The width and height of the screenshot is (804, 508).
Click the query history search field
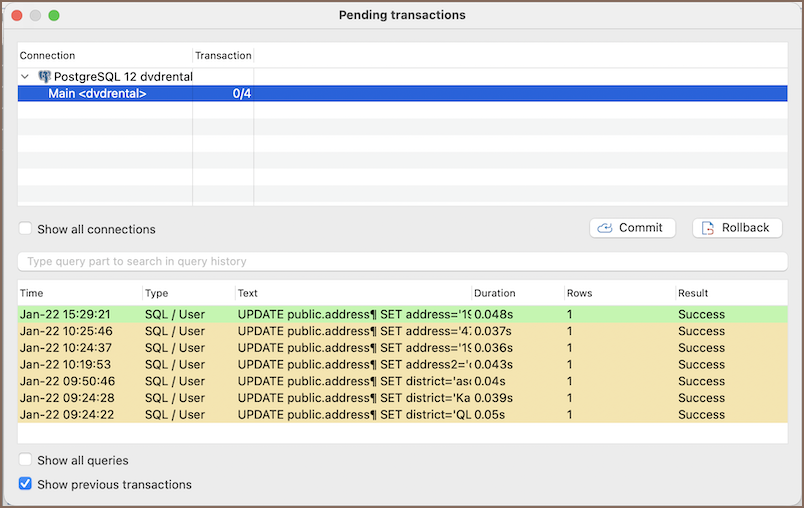401,261
